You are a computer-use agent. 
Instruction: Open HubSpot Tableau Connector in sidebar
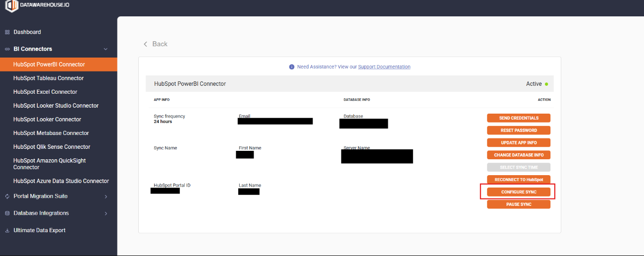tap(49, 78)
